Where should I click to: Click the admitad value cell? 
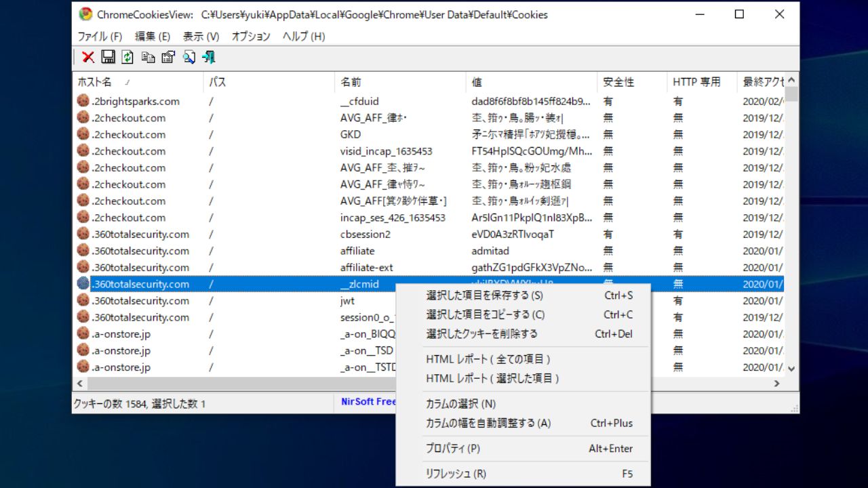click(490, 251)
